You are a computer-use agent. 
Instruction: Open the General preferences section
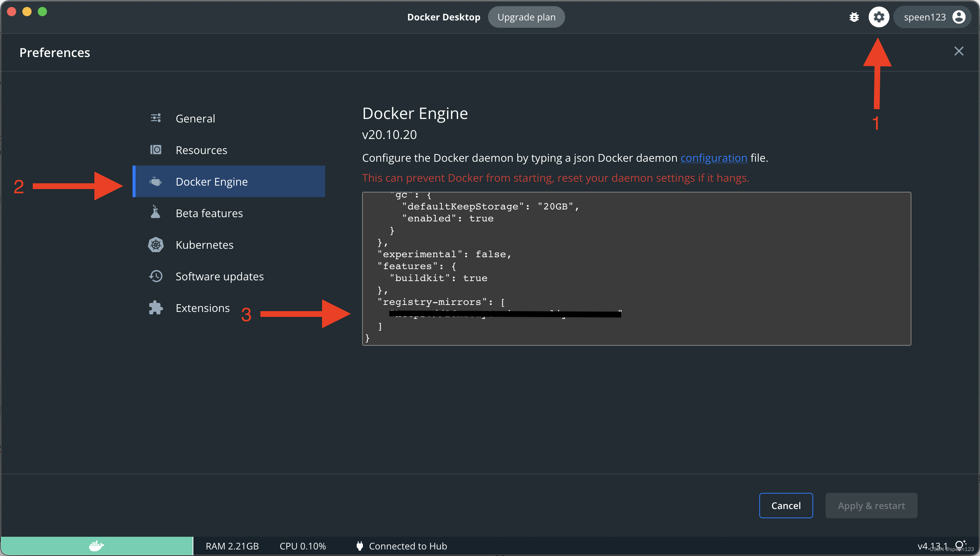[229, 118]
